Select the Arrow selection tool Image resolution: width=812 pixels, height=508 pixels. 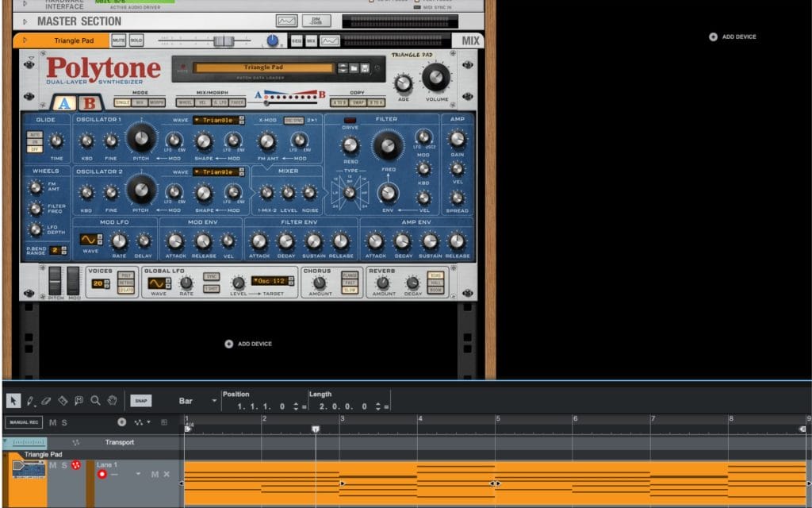(x=13, y=401)
